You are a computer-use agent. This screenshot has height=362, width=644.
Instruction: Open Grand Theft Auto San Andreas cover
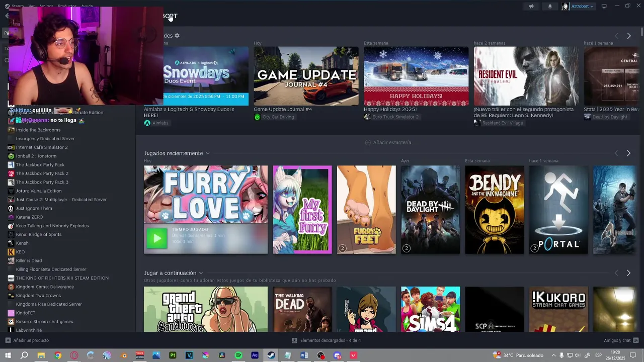click(x=206, y=309)
